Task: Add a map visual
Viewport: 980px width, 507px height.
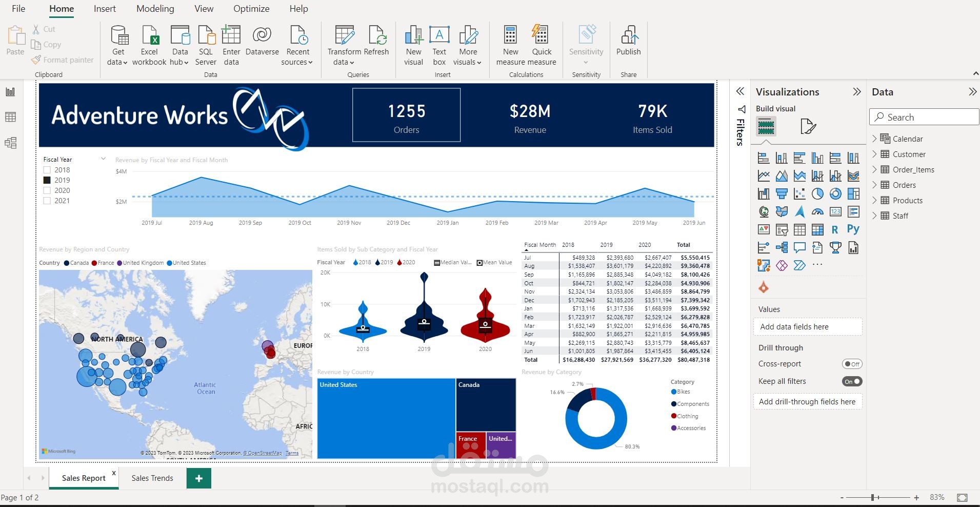Action: point(764,211)
